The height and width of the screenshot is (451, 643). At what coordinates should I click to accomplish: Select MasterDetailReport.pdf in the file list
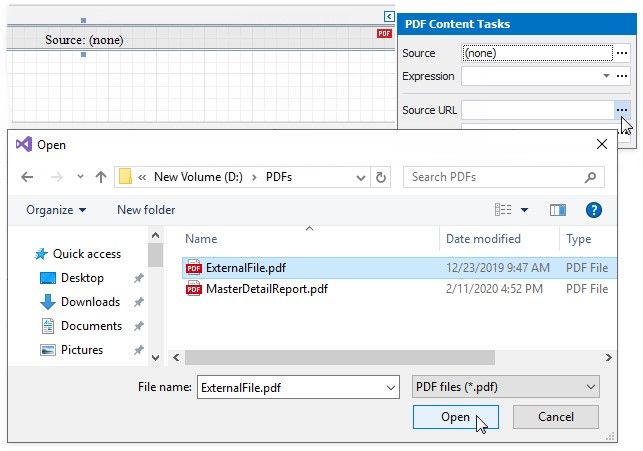click(266, 289)
